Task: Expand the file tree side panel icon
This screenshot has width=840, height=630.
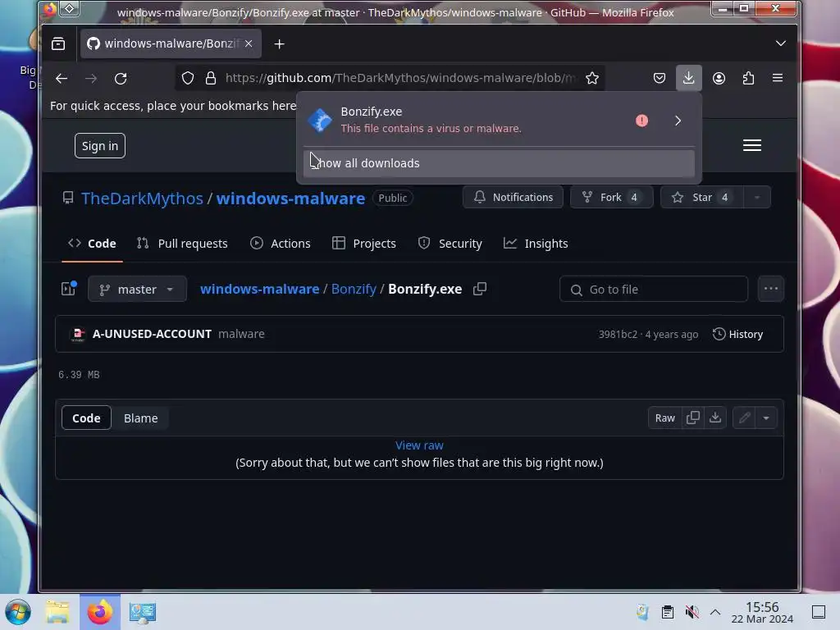Action: [x=69, y=289]
